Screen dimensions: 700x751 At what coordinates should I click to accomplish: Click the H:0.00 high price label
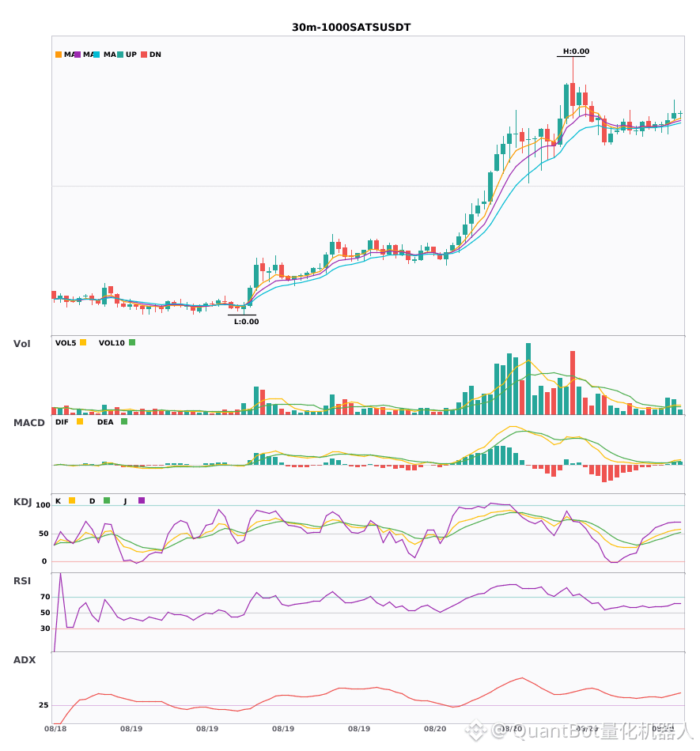(576, 51)
